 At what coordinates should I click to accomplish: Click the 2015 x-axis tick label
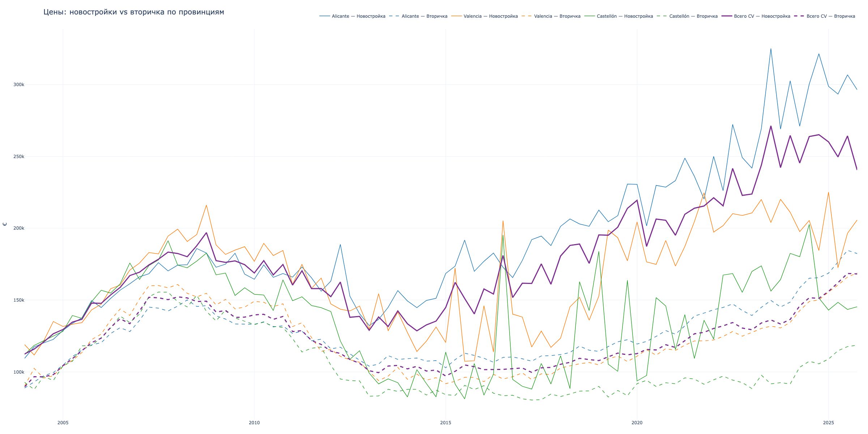pyautogui.click(x=446, y=423)
